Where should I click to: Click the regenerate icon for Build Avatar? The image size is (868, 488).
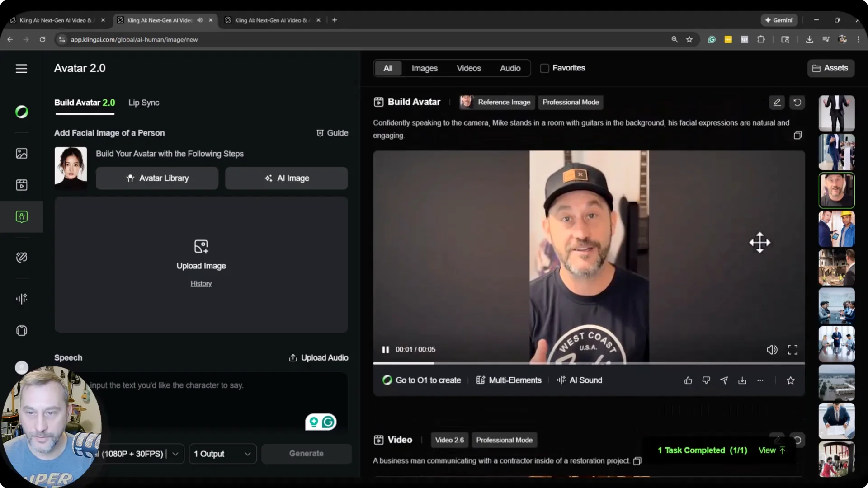[x=797, y=102]
